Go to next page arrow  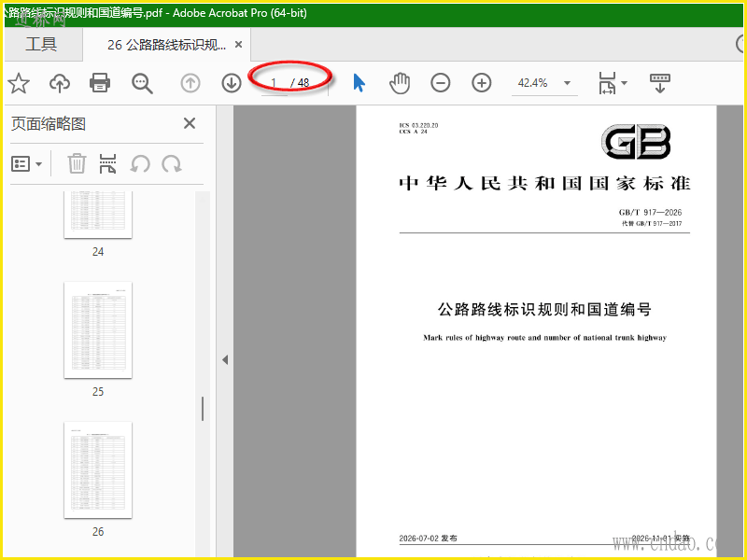click(x=232, y=83)
